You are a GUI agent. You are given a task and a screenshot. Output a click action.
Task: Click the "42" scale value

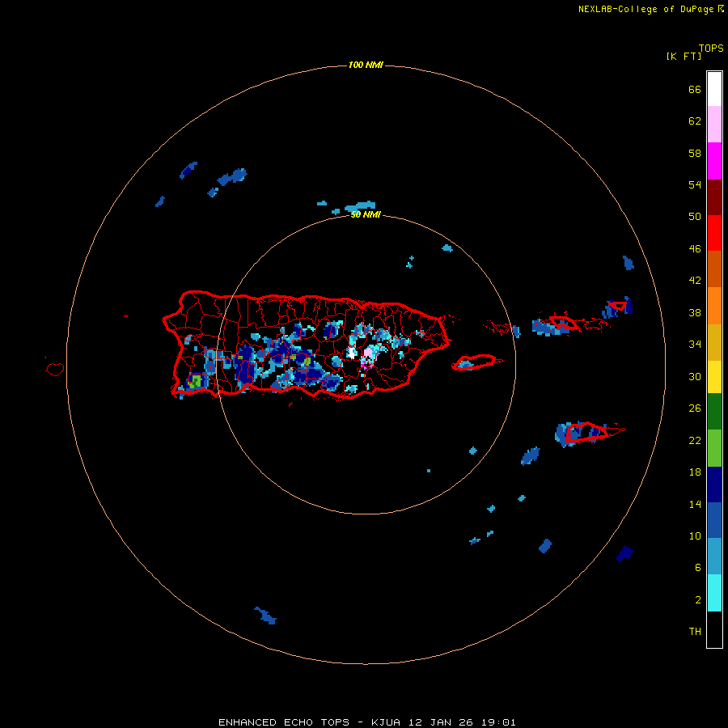pyautogui.click(x=695, y=281)
